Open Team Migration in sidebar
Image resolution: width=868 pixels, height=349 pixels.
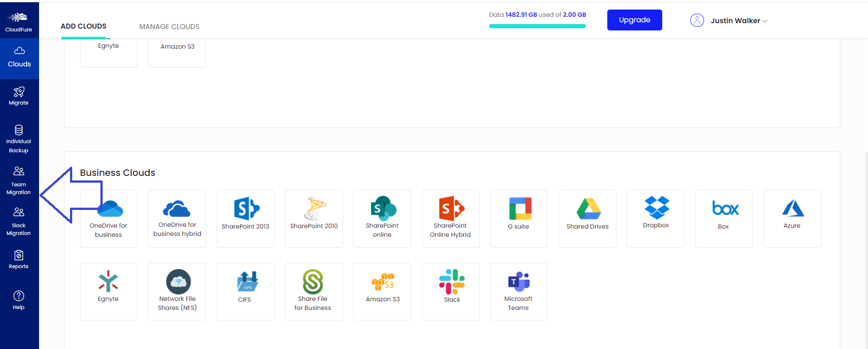(x=19, y=180)
